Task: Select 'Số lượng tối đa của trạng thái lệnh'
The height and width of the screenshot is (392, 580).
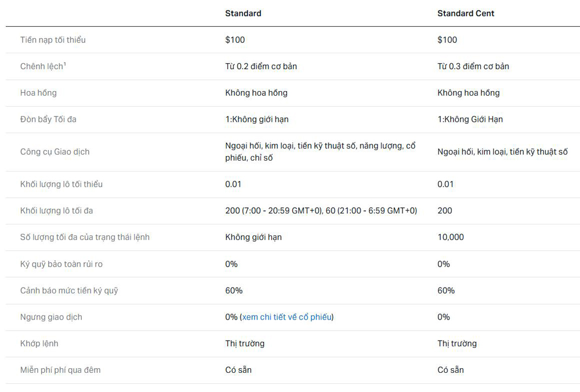Action: (x=85, y=237)
